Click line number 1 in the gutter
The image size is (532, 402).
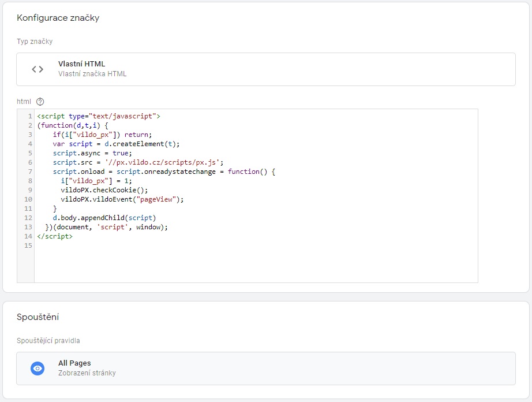tap(30, 116)
